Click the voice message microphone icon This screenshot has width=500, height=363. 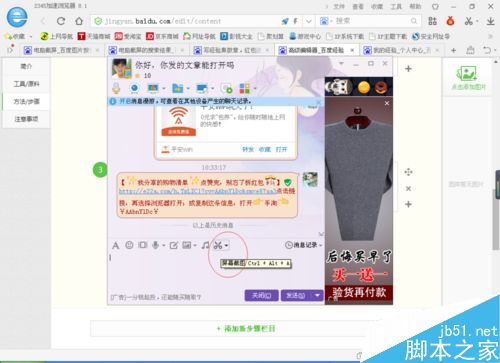tap(155, 245)
